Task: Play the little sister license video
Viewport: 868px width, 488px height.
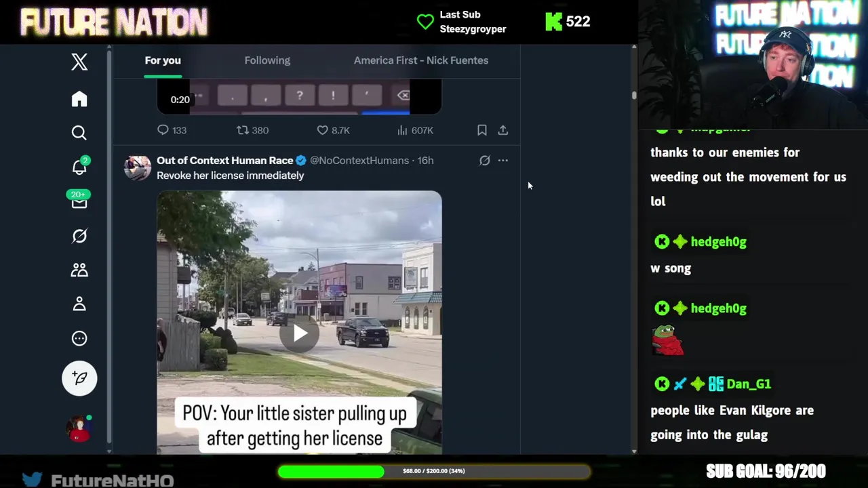Action: point(299,333)
